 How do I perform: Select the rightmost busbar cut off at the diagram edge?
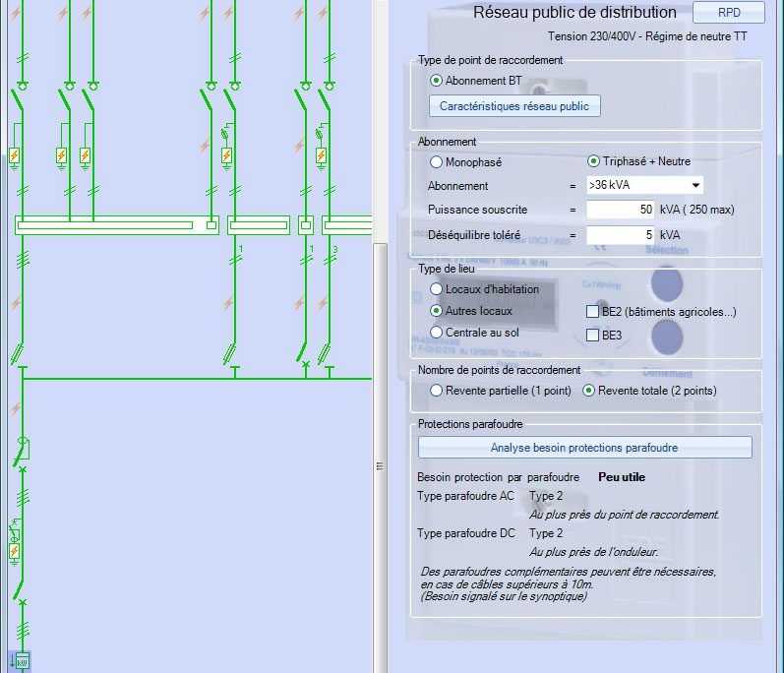pos(347,225)
